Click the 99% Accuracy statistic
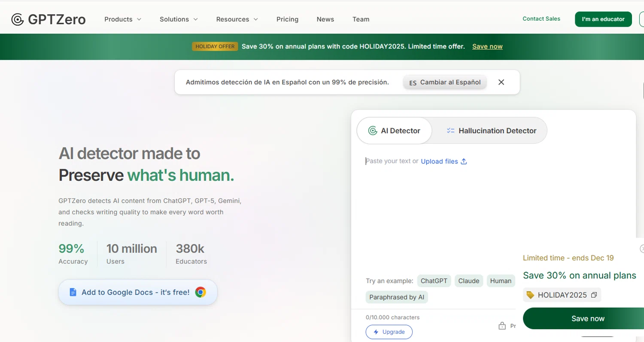Image resolution: width=644 pixels, height=342 pixels. [73, 253]
